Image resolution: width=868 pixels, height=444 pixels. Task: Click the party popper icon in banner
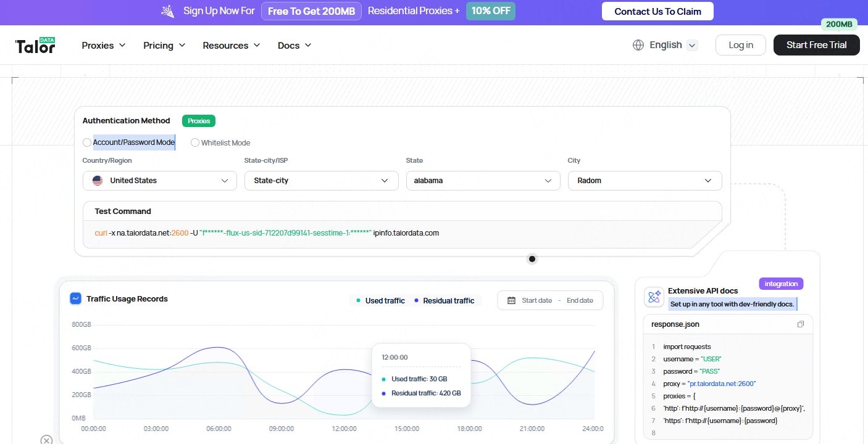pyautogui.click(x=167, y=11)
